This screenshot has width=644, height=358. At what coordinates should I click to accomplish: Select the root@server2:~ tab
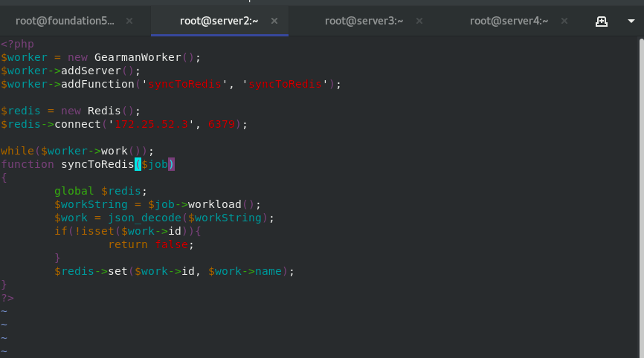coord(219,21)
